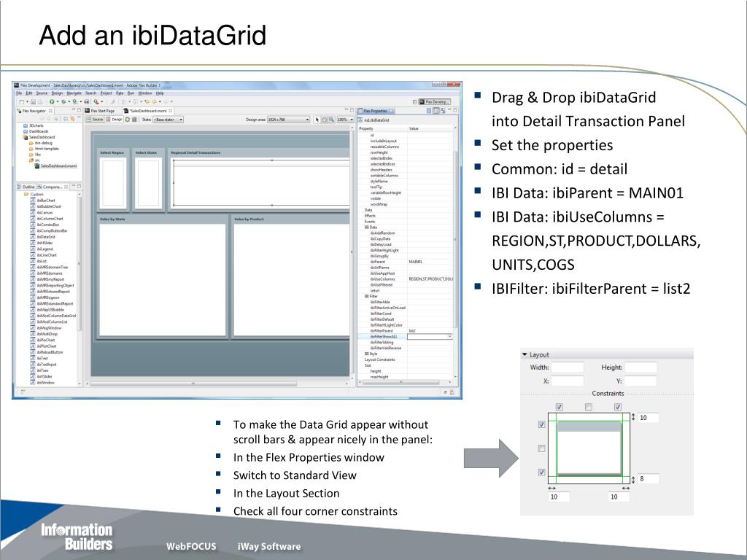Click the green Refresh design view icon
This screenshot has width=747, height=560.
click(x=127, y=120)
